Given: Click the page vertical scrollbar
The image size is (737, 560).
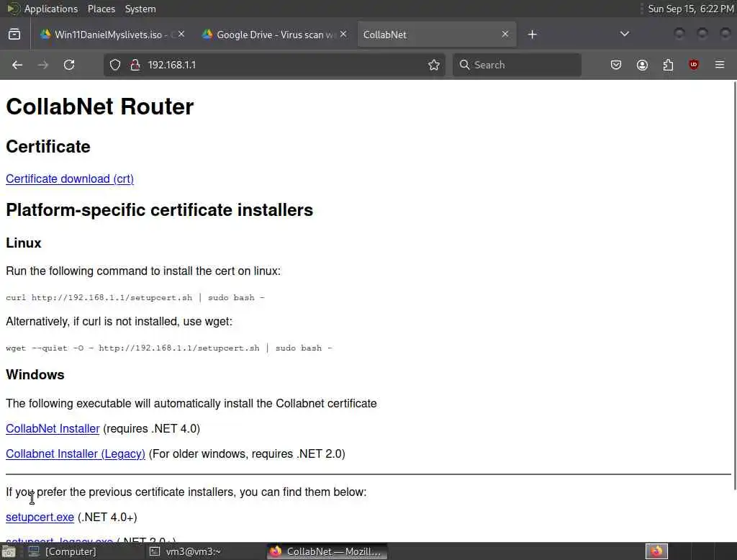Looking at the screenshot, I should pyautogui.click(x=734, y=286).
